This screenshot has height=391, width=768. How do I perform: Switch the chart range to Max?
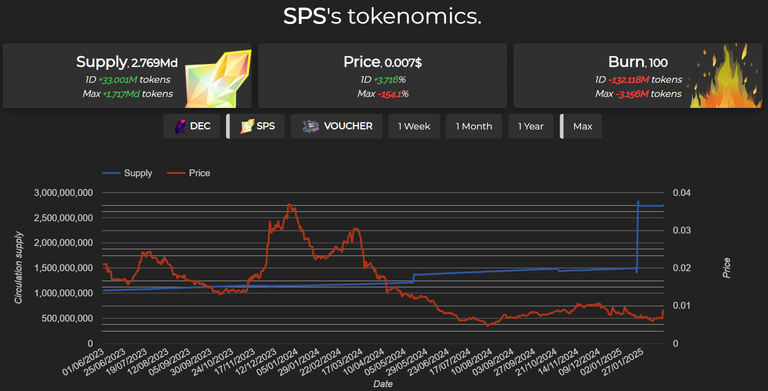point(581,126)
